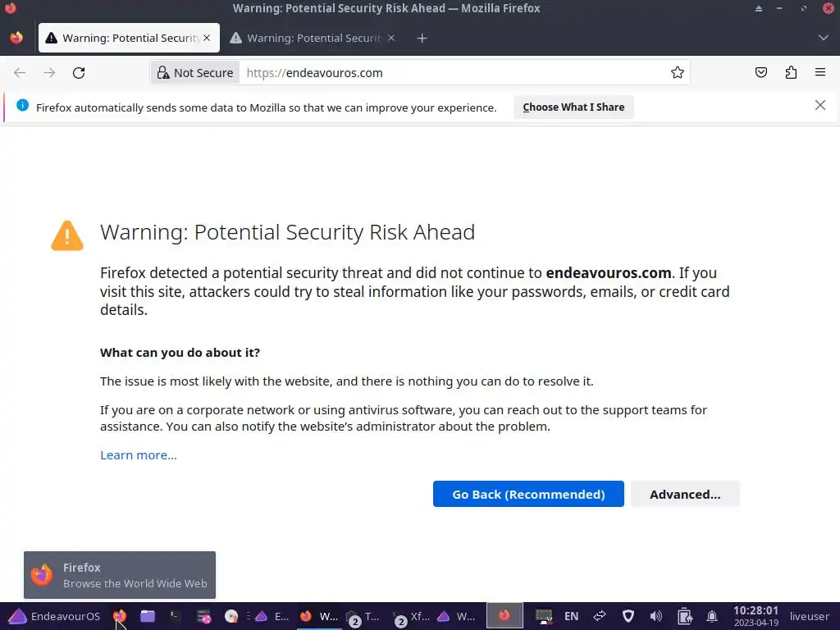
Task: Open the shield tray icon
Action: point(628,616)
